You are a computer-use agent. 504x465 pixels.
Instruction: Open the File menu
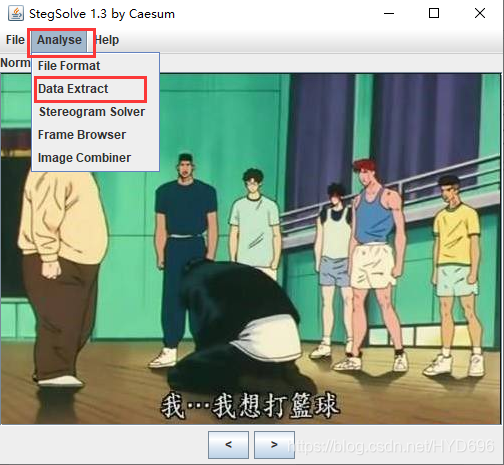point(15,40)
